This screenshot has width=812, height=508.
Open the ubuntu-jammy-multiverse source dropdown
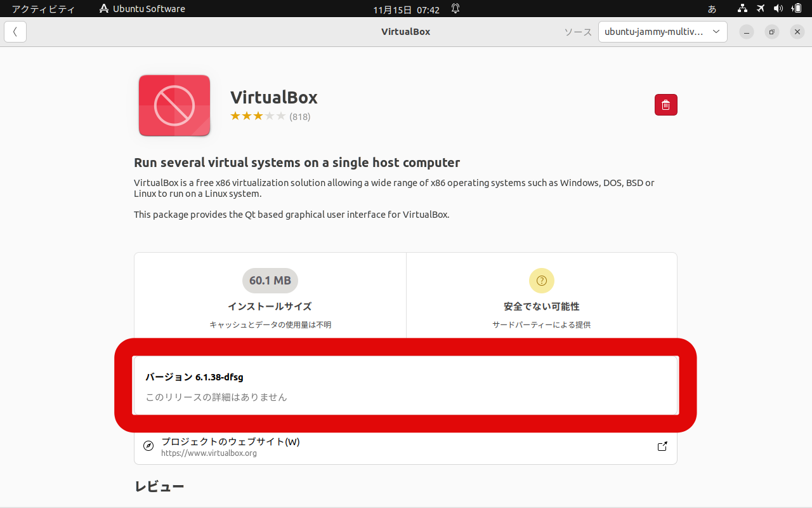click(662, 31)
